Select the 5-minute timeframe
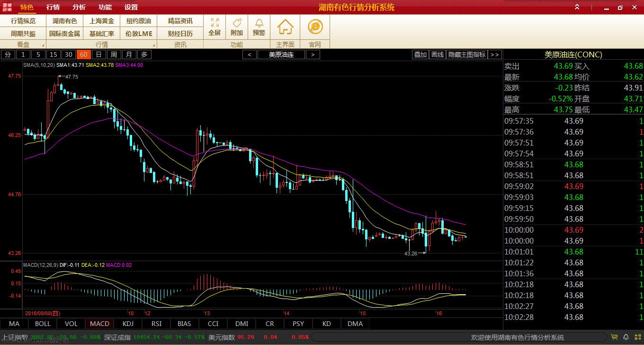The height and width of the screenshot is (345, 644). click(x=38, y=54)
